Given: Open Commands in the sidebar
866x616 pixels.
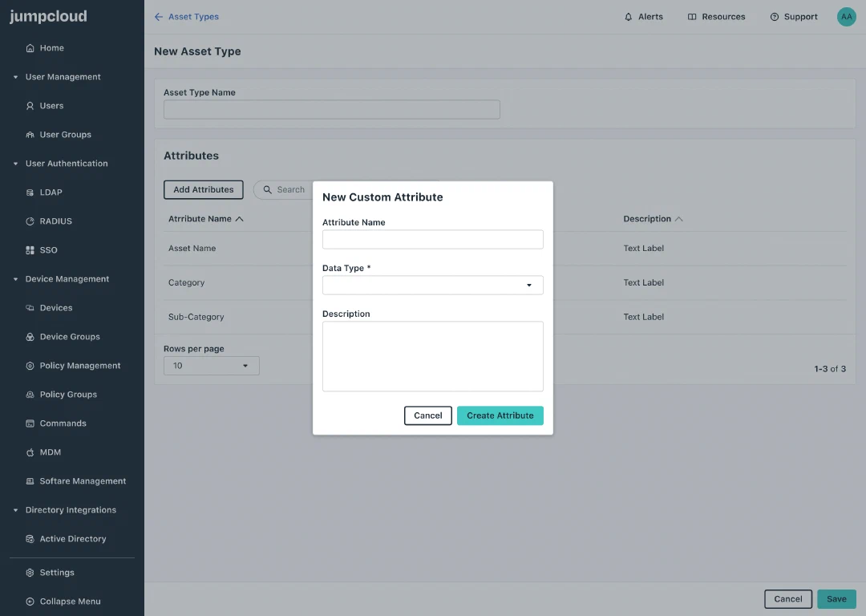Looking at the screenshot, I should click(x=63, y=423).
